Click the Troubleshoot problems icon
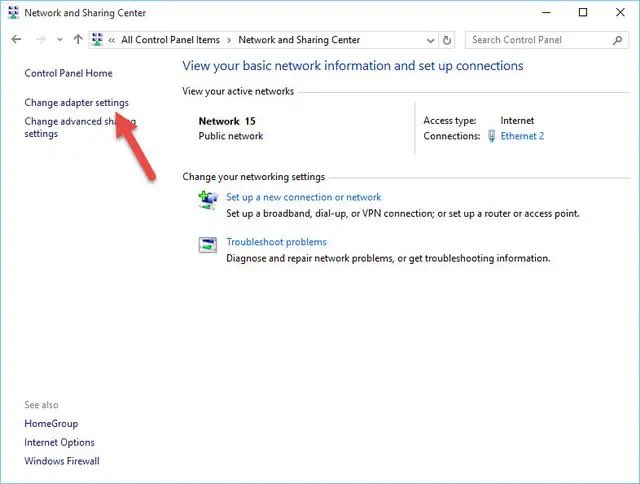 coord(208,245)
